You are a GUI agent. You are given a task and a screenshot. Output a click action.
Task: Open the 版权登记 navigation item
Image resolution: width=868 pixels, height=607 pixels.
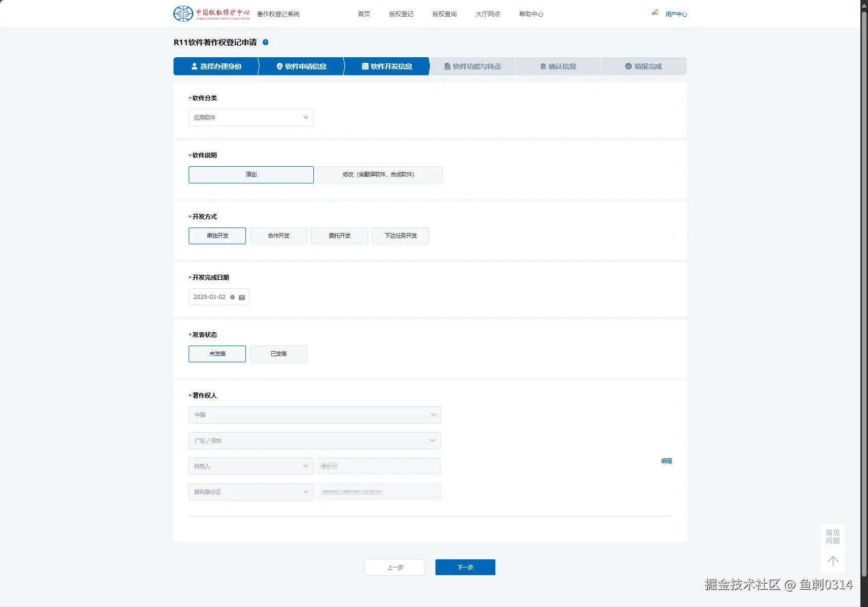pos(401,14)
